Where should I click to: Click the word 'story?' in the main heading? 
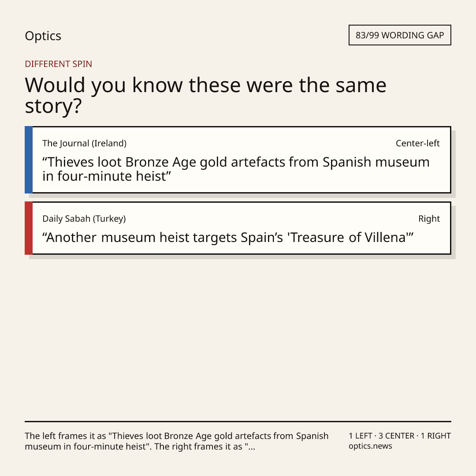point(53,107)
